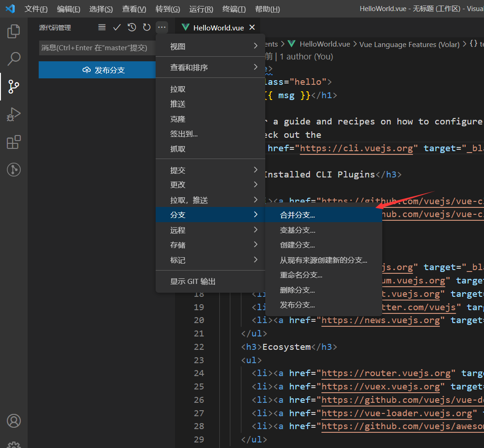Open https://news.vuejs.org link in code
Image resolution: width=484 pixels, height=448 pixels.
click(380, 320)
